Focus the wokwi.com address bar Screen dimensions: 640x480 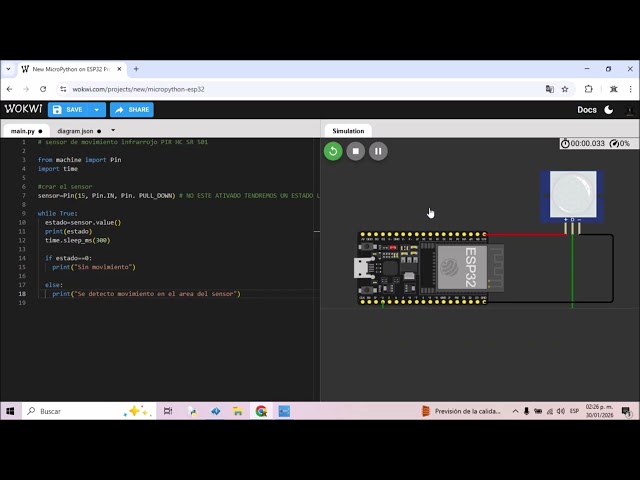[x=302, y=89]
